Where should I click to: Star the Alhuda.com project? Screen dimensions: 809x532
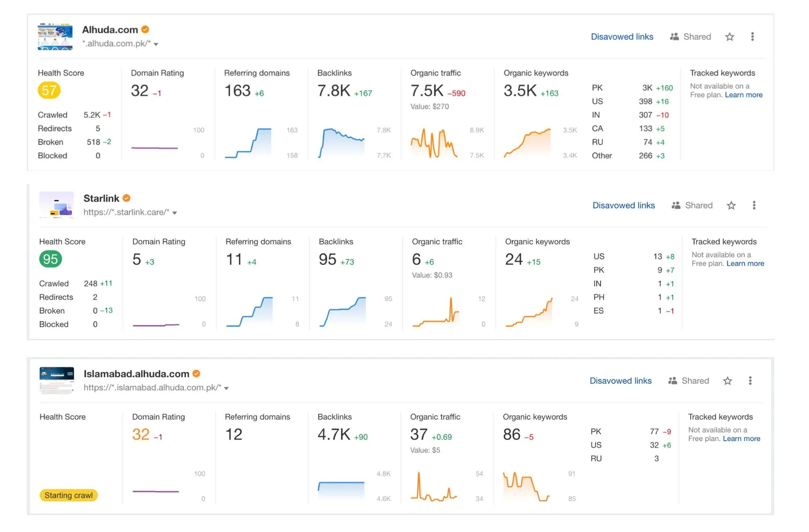[x=730, y=36]
